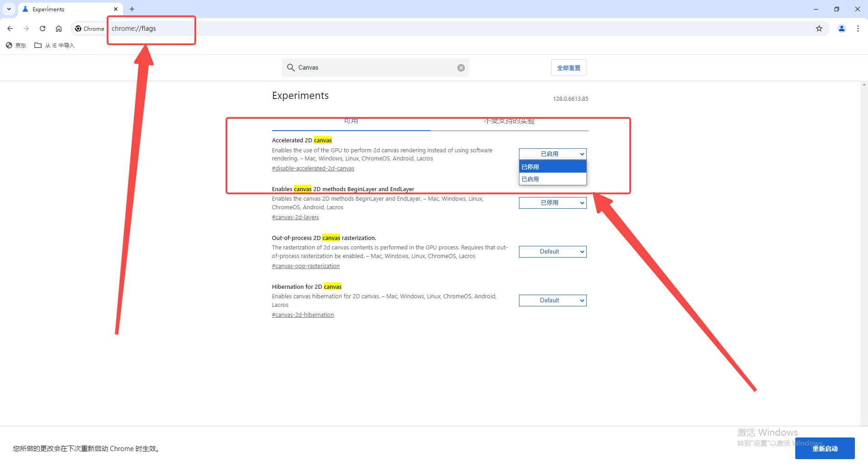Go to the home page
This screenshot has height=470, width=868.
click(x=59, y=28)
